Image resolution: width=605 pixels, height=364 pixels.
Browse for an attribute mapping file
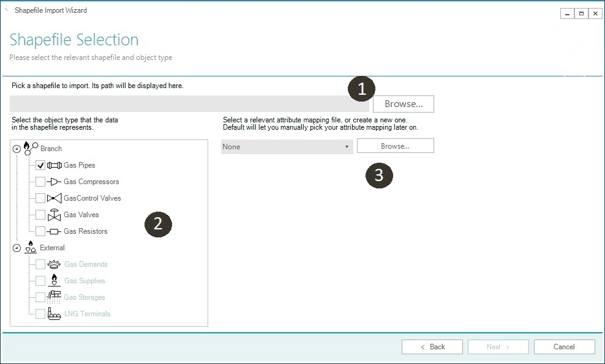tap(395, 146)
